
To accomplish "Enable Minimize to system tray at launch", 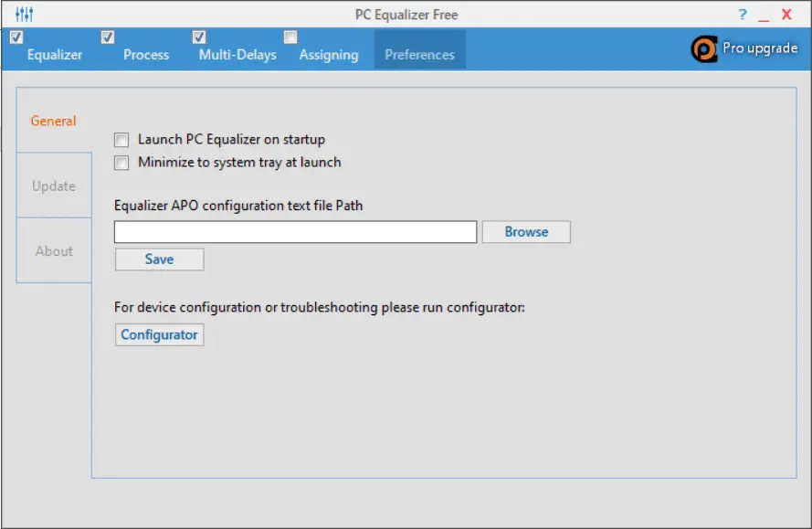I will pyautogui.click(x=121, y=163).
